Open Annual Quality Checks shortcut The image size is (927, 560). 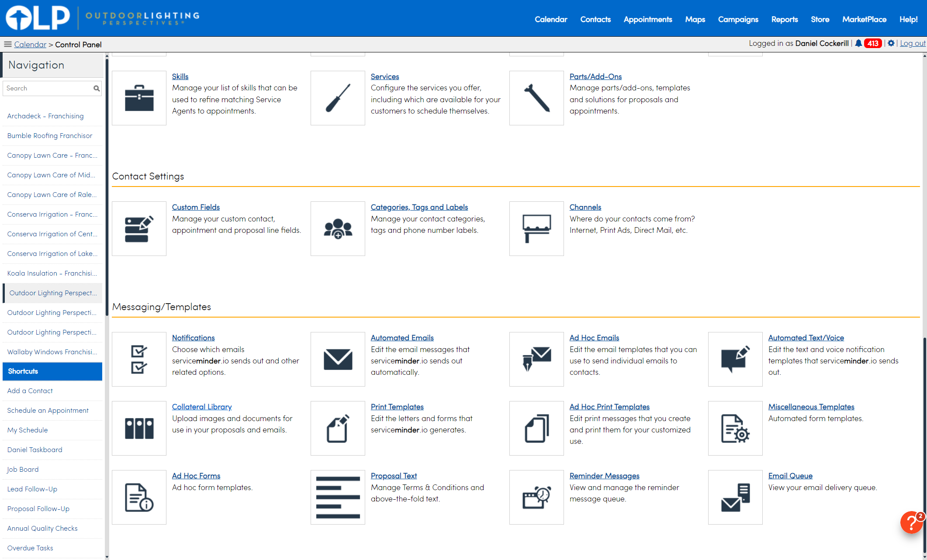(x=52, y=528)
